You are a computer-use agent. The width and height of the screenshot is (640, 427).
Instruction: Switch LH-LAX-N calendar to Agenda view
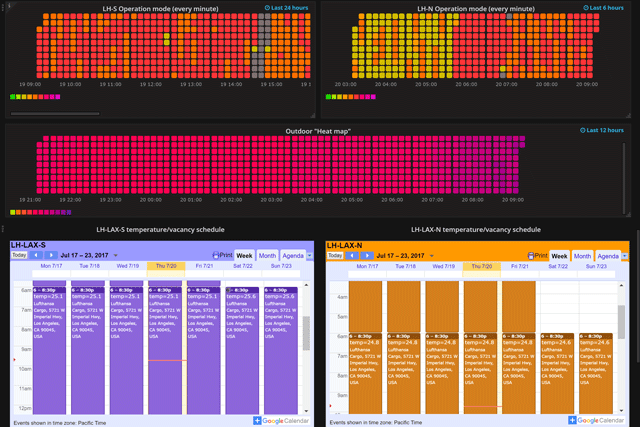606,256
